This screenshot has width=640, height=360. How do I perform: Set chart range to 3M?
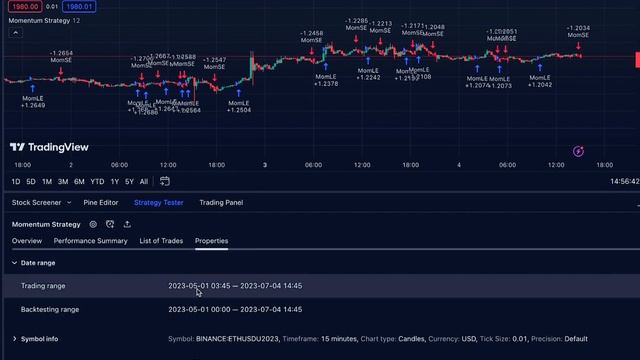click(x=63, y=182)
